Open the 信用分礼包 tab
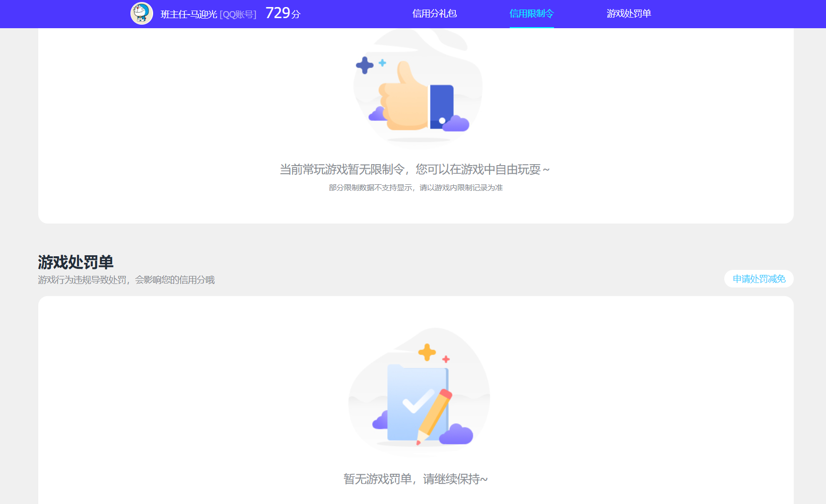The image size is (826, 504). click(435, 14)
